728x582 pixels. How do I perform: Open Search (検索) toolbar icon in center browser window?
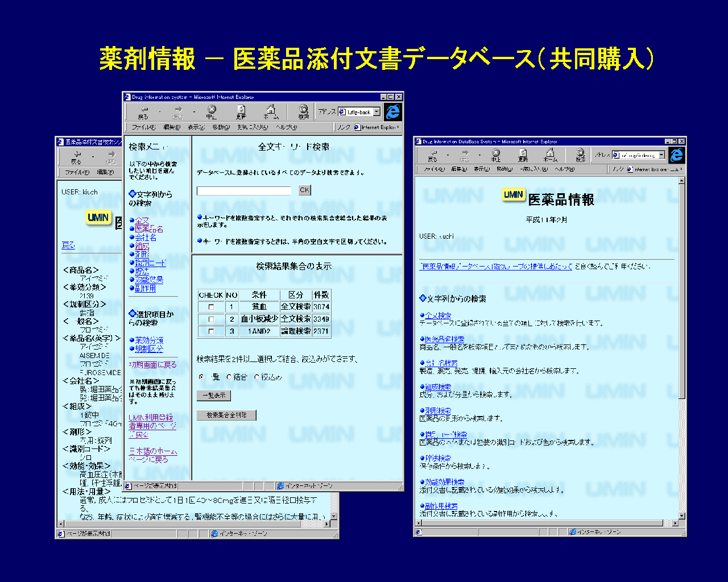[x=304, y=111]
